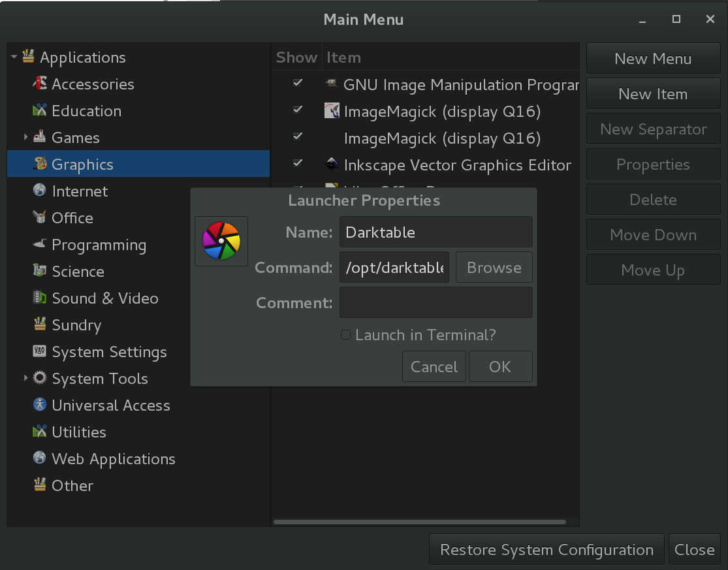Toggle Show checkbox for GNU Image Manipulation Program
This screenshot has height=570, width=728.
click(x=298, y=83)
